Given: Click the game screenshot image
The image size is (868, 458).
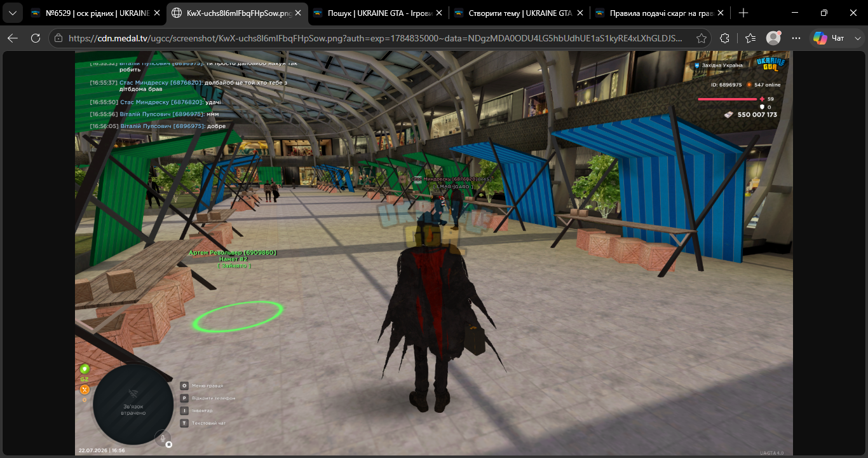Looking at the screenshot, I should [434, 253].
